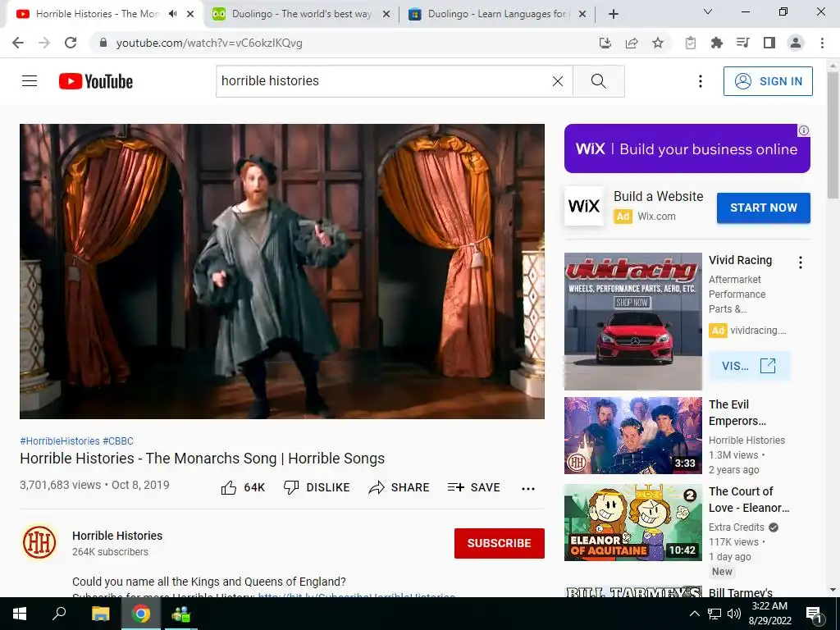Open Chrome three-dot menu

pyautogui.click(x=822, y=43)
